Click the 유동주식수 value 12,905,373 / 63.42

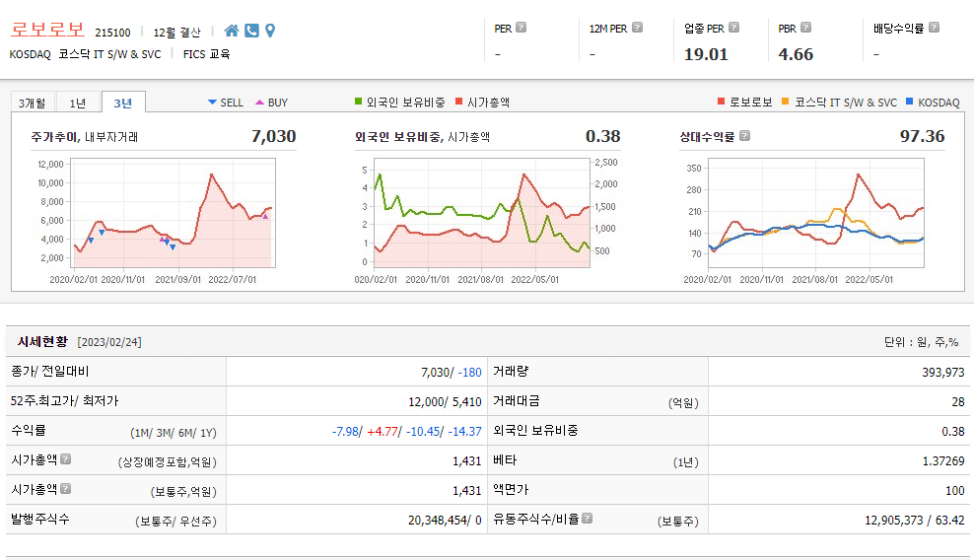(x=915, y=521)
